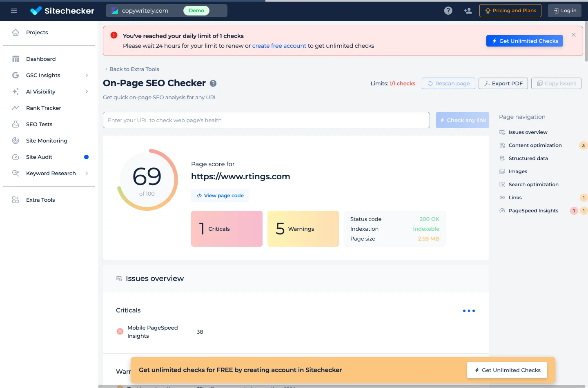Jump to Content optimization in page navigation
The width and height of the screenshot is (588, 388).
pos(535,145)
